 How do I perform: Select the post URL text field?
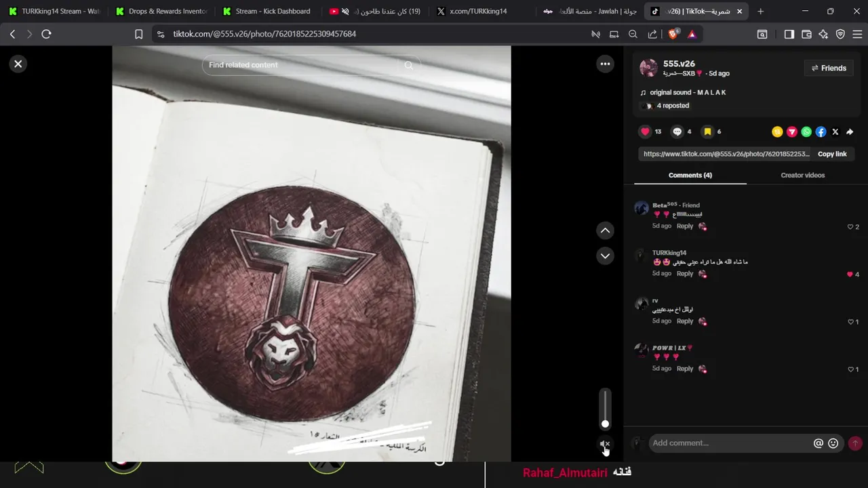tap(726, 154)
